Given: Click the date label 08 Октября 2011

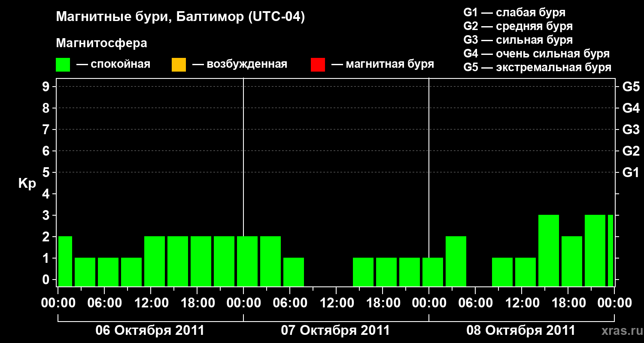Looking at the screenshot, I should coord(521,331).
